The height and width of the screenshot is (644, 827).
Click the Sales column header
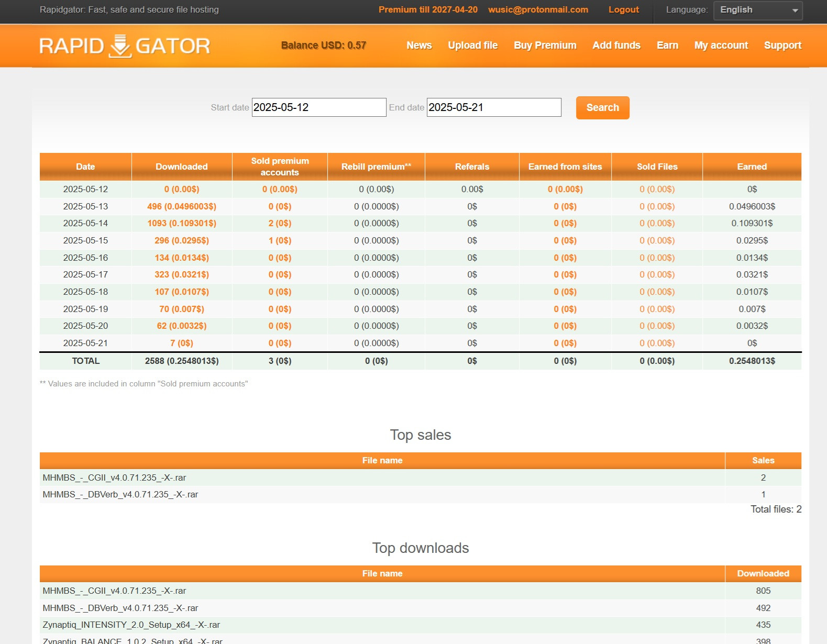click(763, 460)
